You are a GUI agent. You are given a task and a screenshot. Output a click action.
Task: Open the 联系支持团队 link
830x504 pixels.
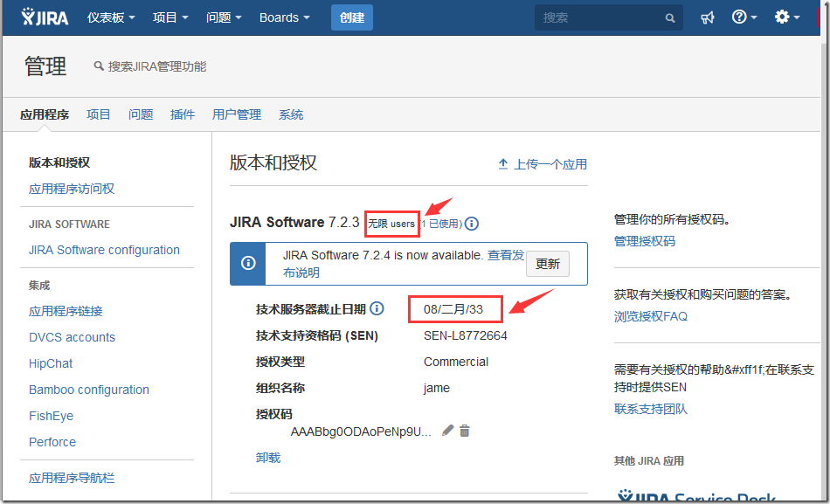(651, 409)
